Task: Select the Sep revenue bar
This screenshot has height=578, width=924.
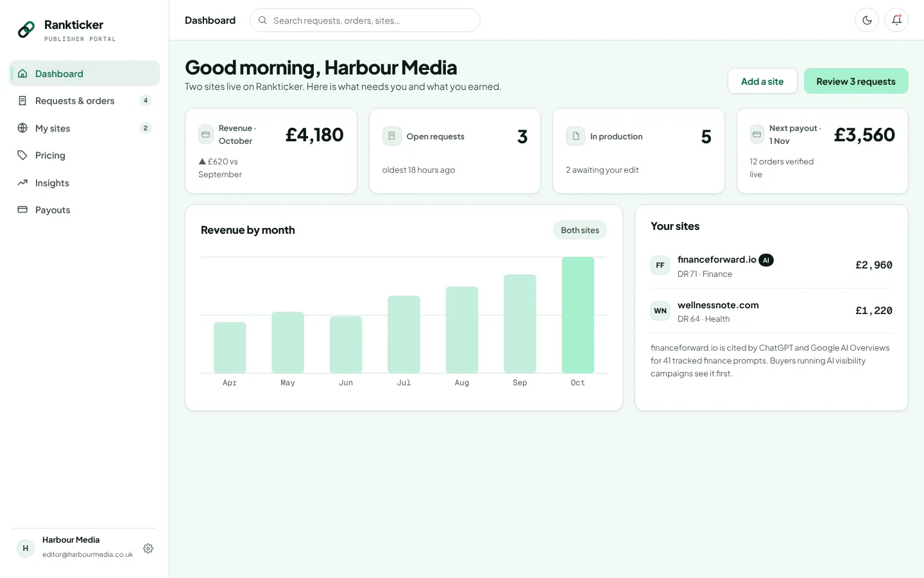Action: [x=520, y=324]
